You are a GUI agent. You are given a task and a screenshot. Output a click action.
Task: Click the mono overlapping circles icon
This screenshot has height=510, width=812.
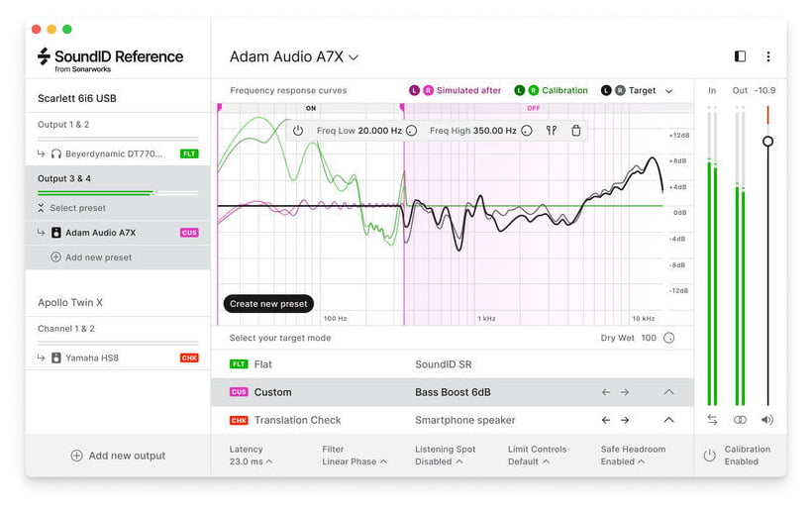coord(740,420)
